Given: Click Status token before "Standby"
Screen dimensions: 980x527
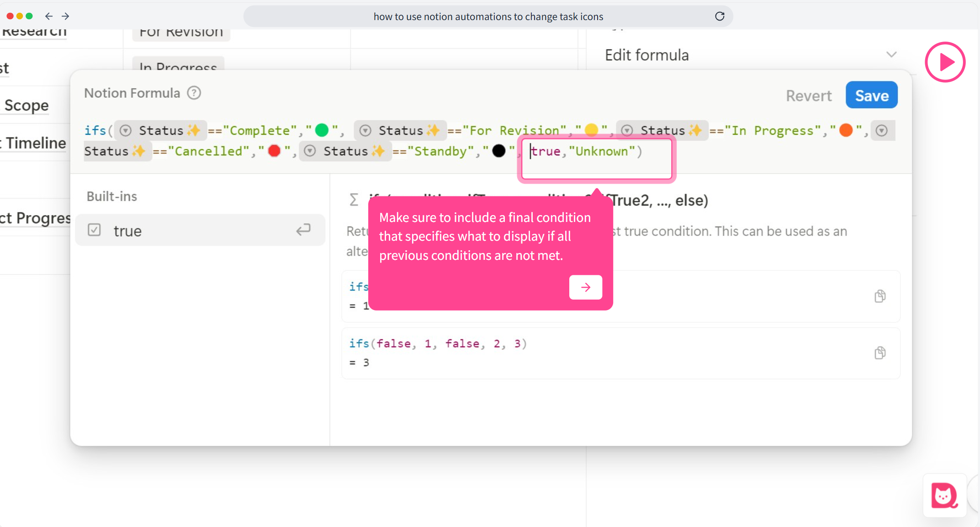Looking at the screenshot, I should (345, 151).
